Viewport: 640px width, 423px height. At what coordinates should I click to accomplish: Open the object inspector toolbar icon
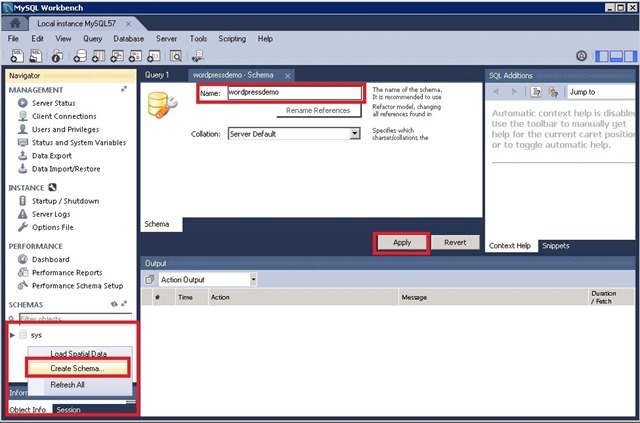point(58,56)
